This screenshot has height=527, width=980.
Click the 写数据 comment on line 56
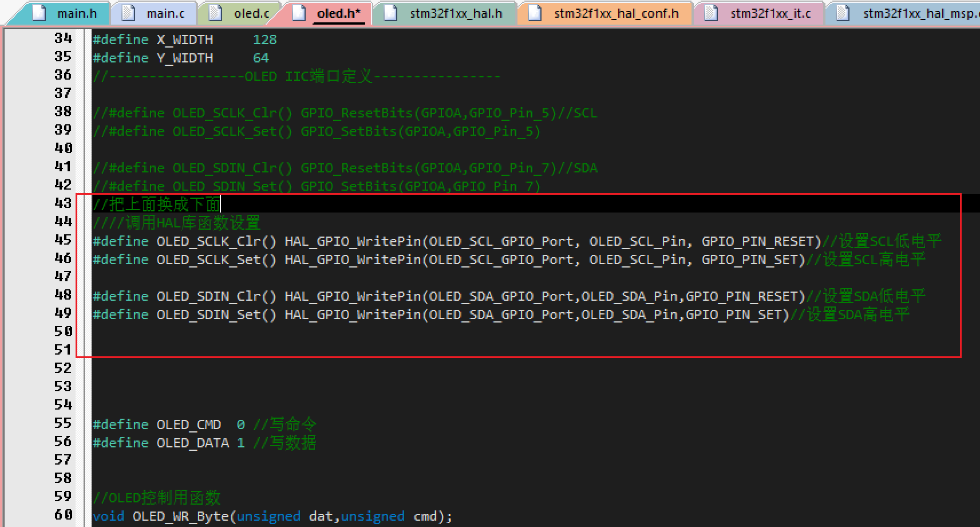point(284,443)
